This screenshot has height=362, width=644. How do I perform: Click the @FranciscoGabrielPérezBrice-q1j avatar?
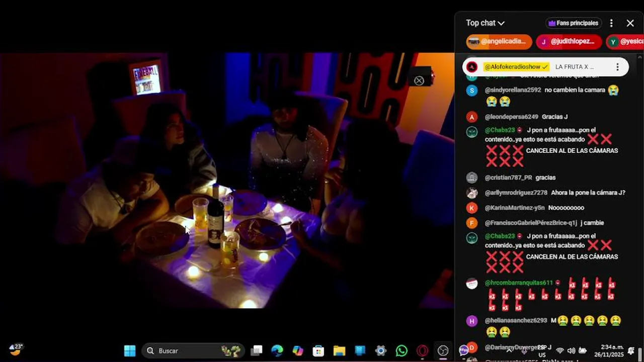pyautogui.click(x=471, y=223)
